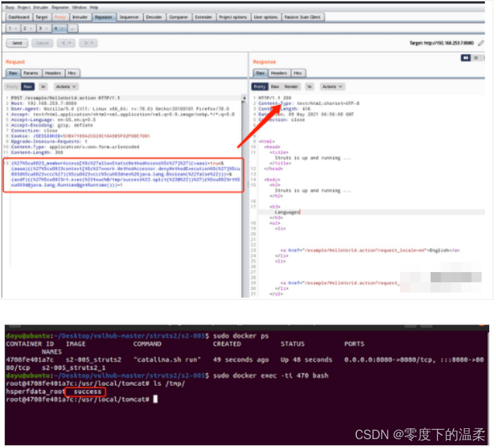Switch to the stacked rows layout icon
This screenshot has width=496, height=448.
click(476, 58)
